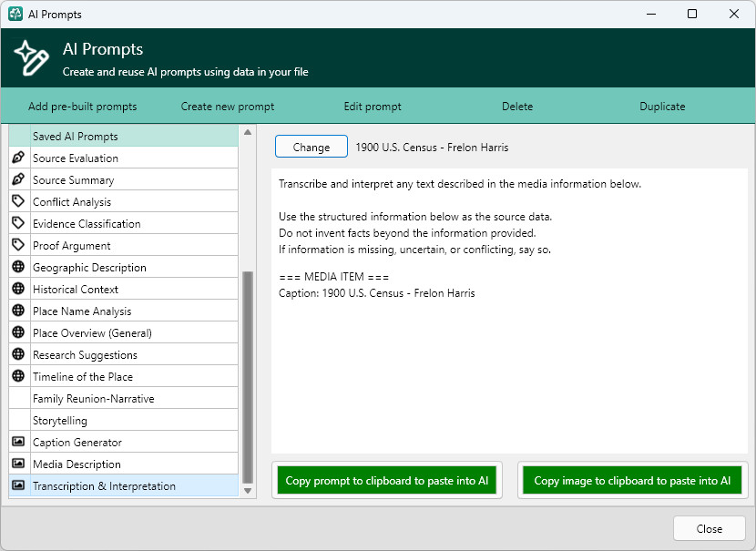Select Edit prompt in the toolbar
Image resolution: width=756 pixels, height=551 pixels.
click(373, 107)
